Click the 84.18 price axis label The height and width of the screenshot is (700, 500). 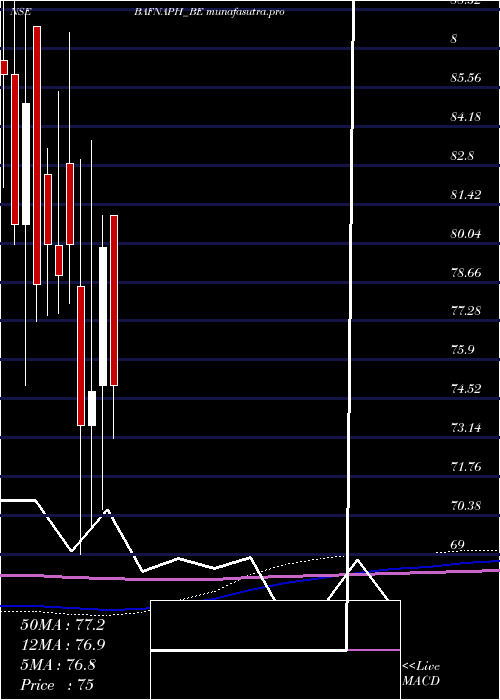[x=466, y=117]
